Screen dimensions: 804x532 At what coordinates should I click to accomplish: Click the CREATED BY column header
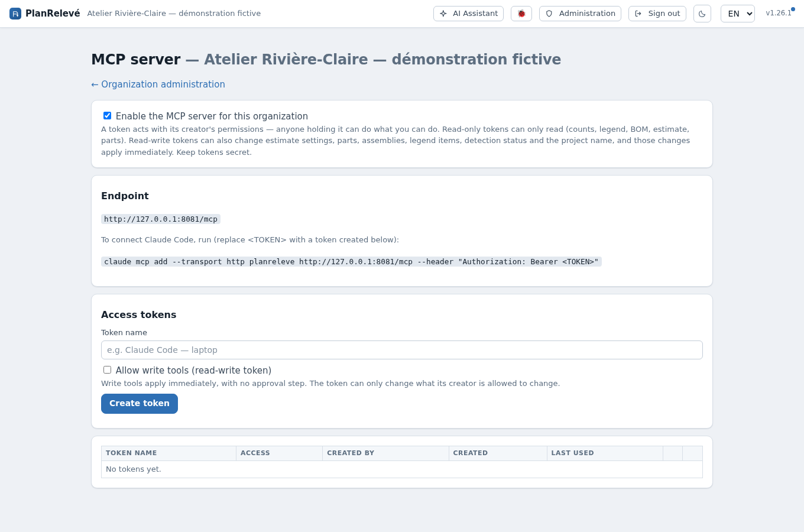385,453
